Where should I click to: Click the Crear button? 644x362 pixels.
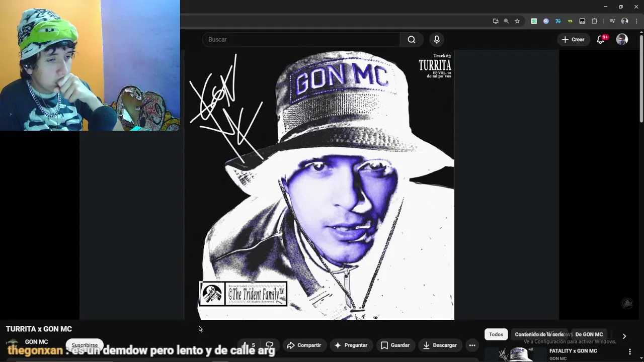(573, 40)
